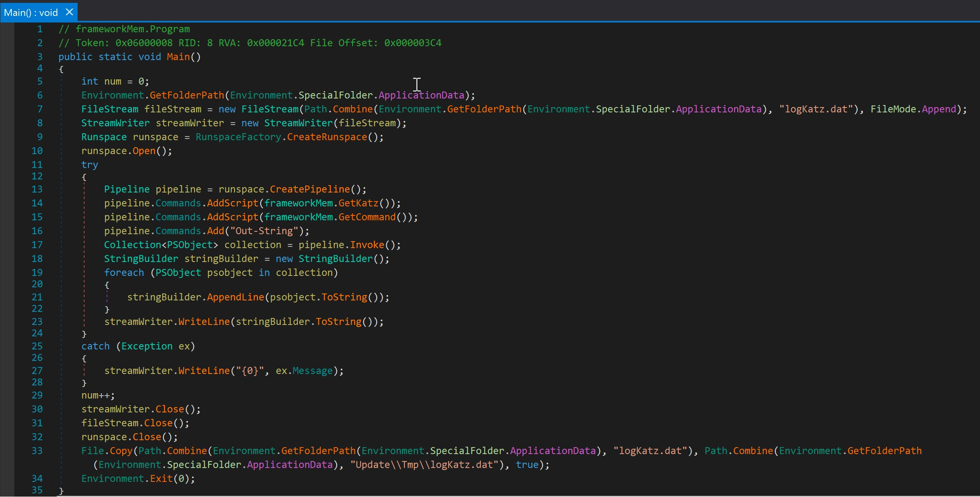Close the Main() : void tab
The width and height of the screenshot is (980, 497).
(x=69, y=12)
